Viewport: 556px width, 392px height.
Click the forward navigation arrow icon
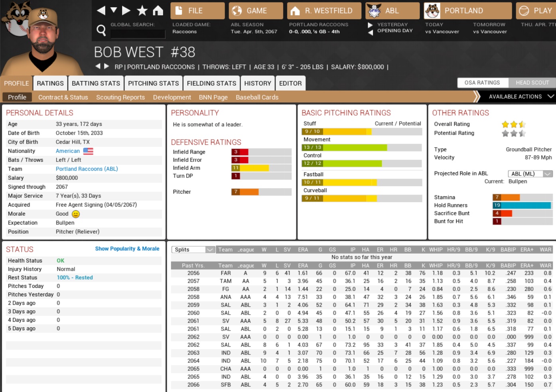(x=126, y=11)
